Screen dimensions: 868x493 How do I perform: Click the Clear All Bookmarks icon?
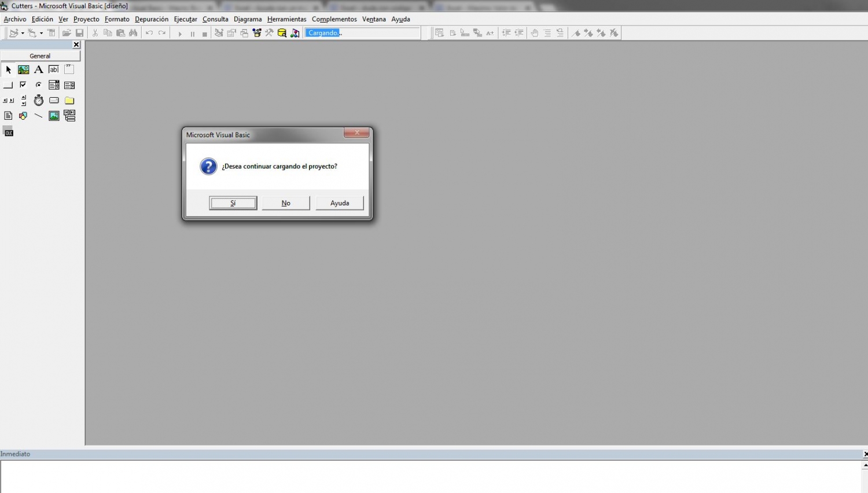pyautogui.click(x=614, y=33)
